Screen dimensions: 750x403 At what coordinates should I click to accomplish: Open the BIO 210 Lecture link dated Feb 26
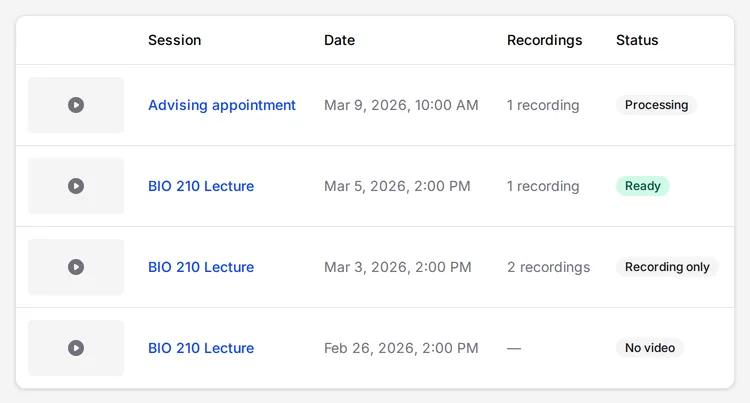point(201,348)
